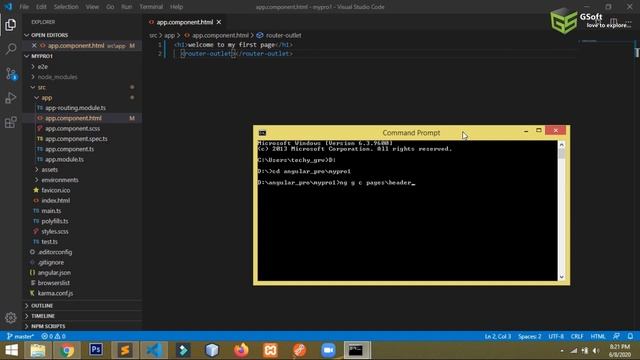
Task: Click Ln 2, Col 3 cursor position
Action: click(x=498, y=336)
